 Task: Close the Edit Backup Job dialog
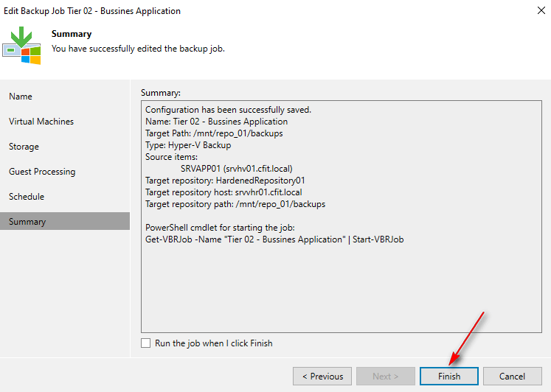coord(533,11)
